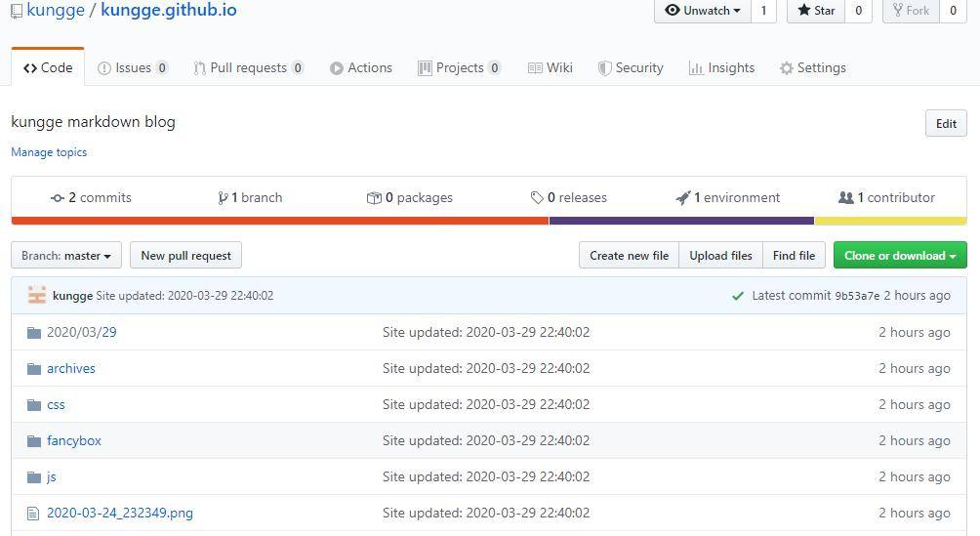Click the file icon for 2020-03-24_232349.png
Image resolution: width=980 pixels, height=536 pixels.
(x=33, y=514)
